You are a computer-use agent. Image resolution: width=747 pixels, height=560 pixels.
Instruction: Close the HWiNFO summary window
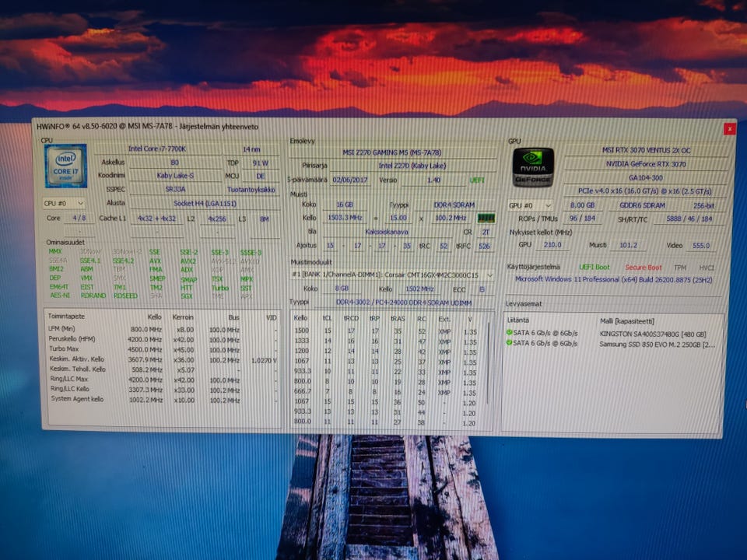(728, 128)
